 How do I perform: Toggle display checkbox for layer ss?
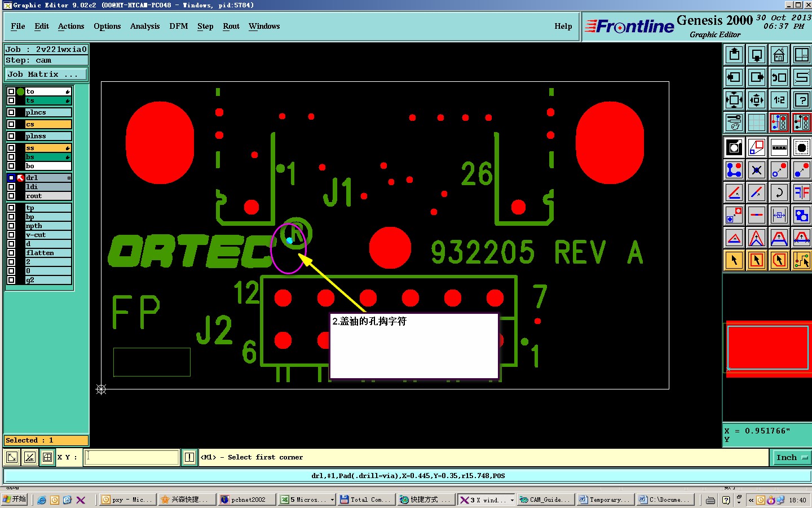click(x=11, y=148)
